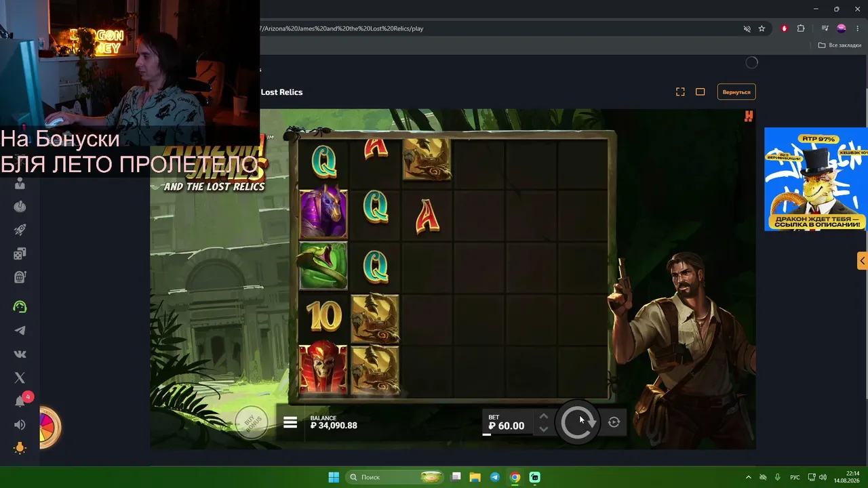868x488 pixels.
Task: Open the fortune wheel bonus
Action: [x=50, y=427]
